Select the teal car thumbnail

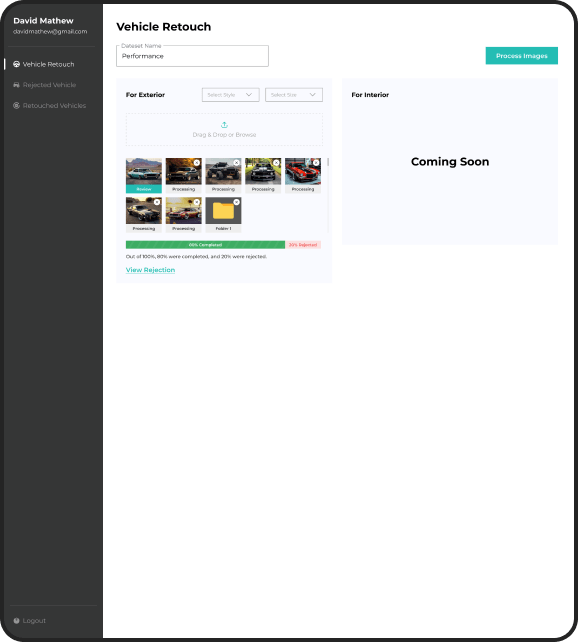pos(144,172)
